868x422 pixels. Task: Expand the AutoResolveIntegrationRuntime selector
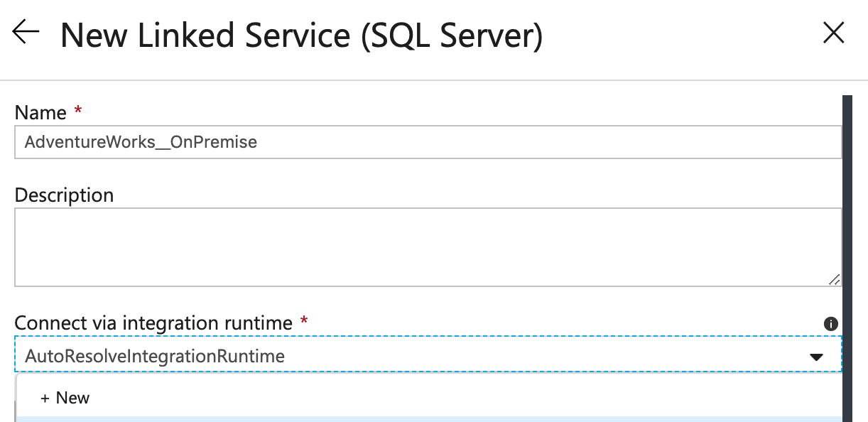click(x=816, y=355)
